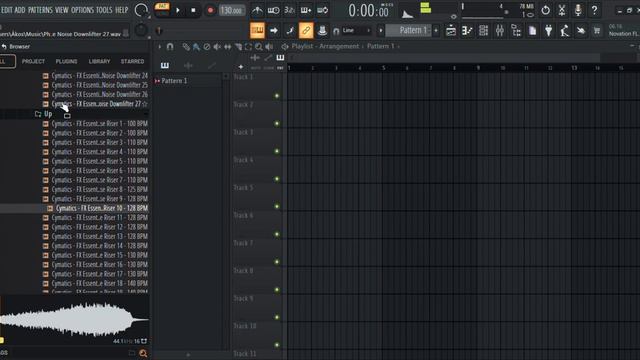Viewport: 640px width, 360px height.
Task: Toggle Playlist snap magnet icon
Action: pos(170,47)
